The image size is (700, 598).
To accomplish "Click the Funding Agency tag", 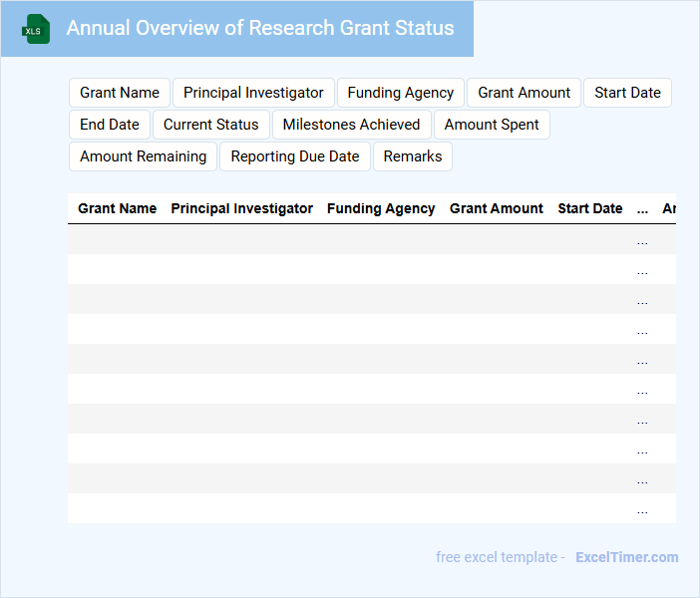I will click(401, 93).
